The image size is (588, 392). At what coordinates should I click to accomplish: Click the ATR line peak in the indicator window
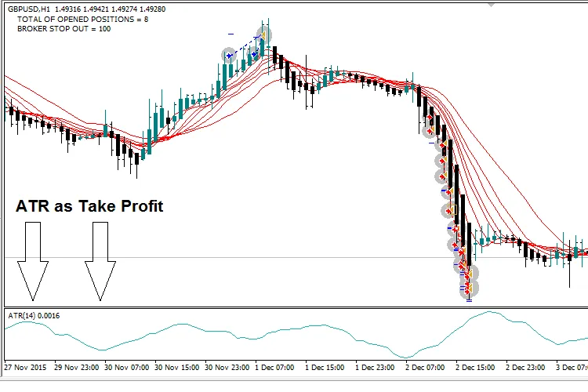click(490, 312)
